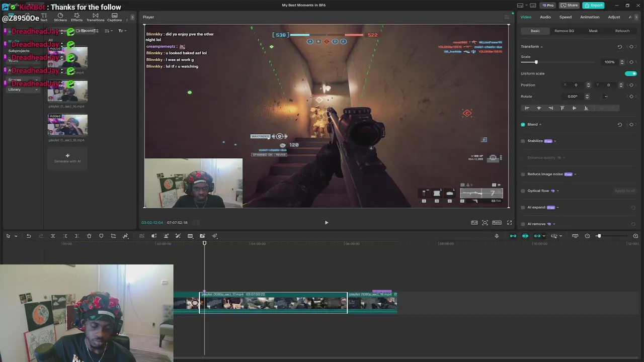Expand the Blend options arrow

(540, 125)
